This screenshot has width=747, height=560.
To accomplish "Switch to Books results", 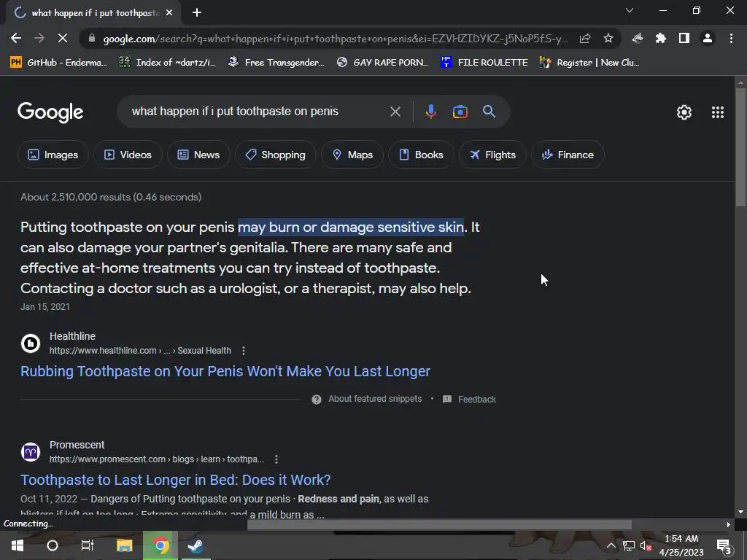I will pos(421,155).
